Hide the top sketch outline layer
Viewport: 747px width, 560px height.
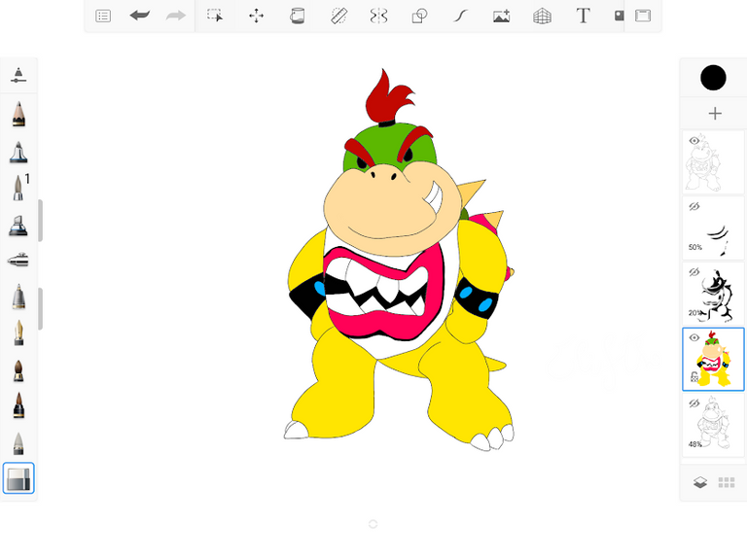coord(694,140)
